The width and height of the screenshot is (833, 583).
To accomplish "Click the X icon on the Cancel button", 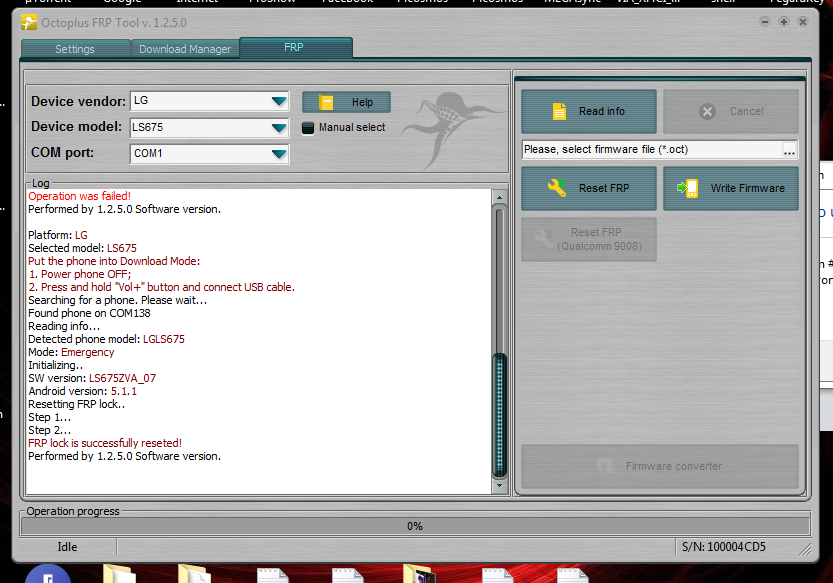I will point(707,112).
